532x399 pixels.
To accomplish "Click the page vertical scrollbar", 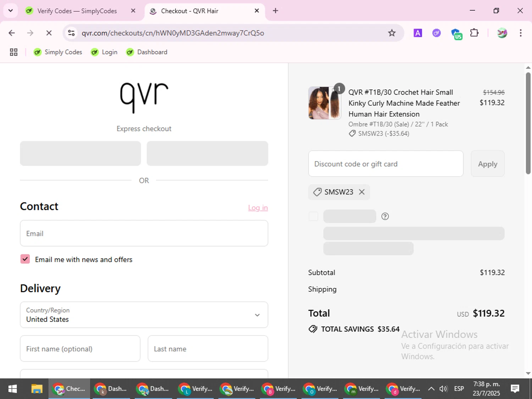I will click(x=528, y=123).
